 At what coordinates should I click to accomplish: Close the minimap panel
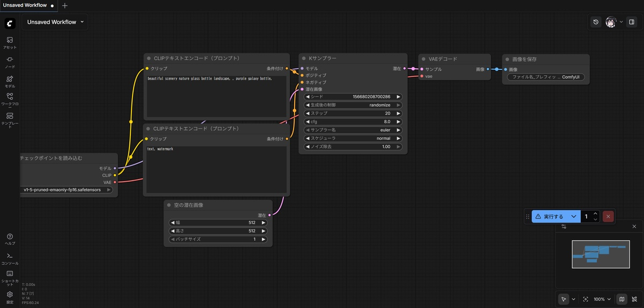634,226
